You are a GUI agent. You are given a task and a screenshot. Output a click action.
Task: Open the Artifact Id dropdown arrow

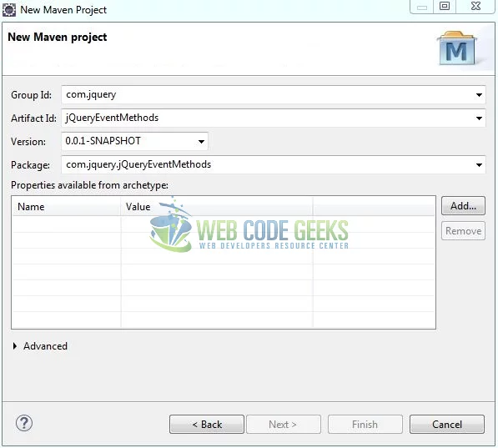click(x=479, y=118)
